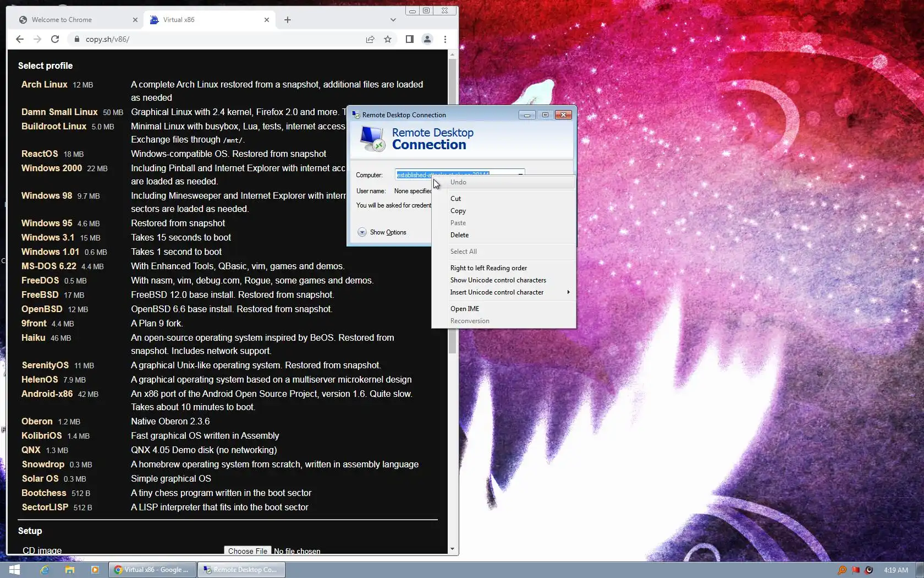The width and height of the screenshot is (924, 578).
Task: Switch to Virtual x86 tab
Action: [208, 20]
